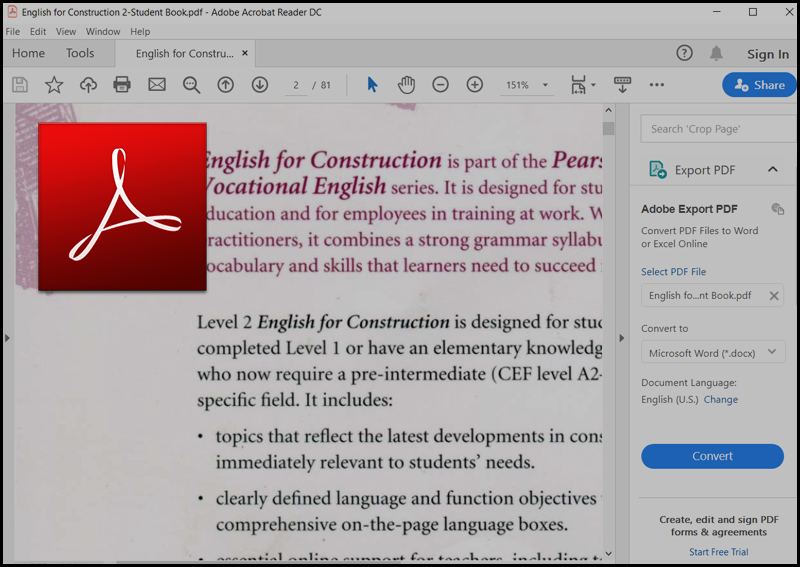Viewport: 800px width, 567px height.
Task: Open the read mode keyboard icon
Action: (x=622, y=85)
